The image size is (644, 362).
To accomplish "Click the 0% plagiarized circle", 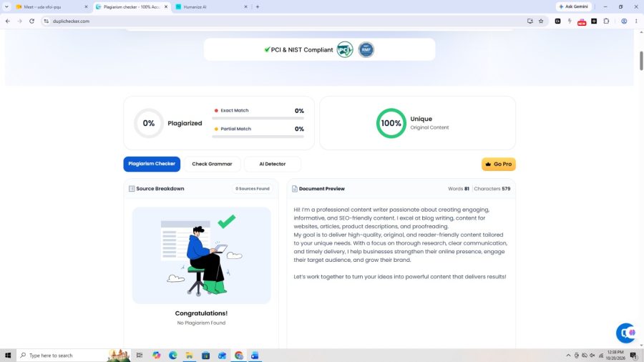I will coord(149,123).
